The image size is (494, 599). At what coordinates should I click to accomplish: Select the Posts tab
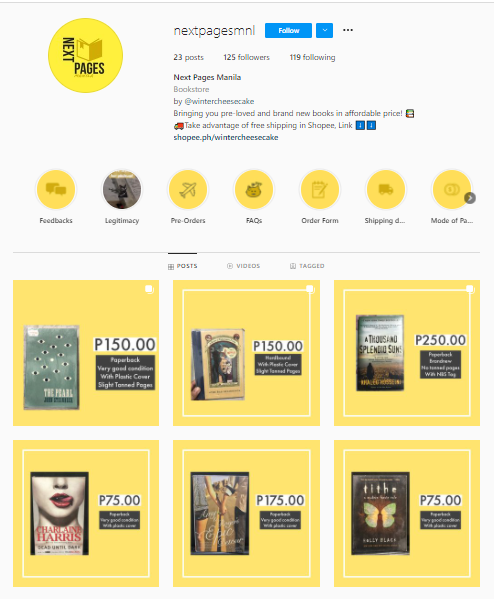pos(183,266)
